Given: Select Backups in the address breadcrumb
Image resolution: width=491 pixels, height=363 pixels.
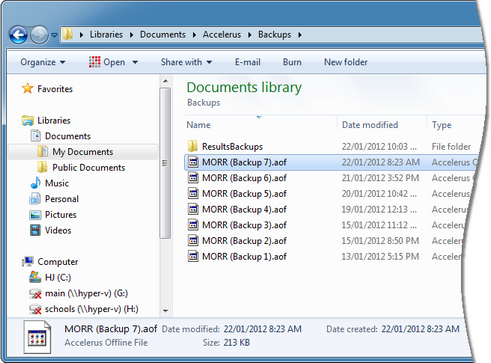Looking at the screenshot, I should [274, 35].
